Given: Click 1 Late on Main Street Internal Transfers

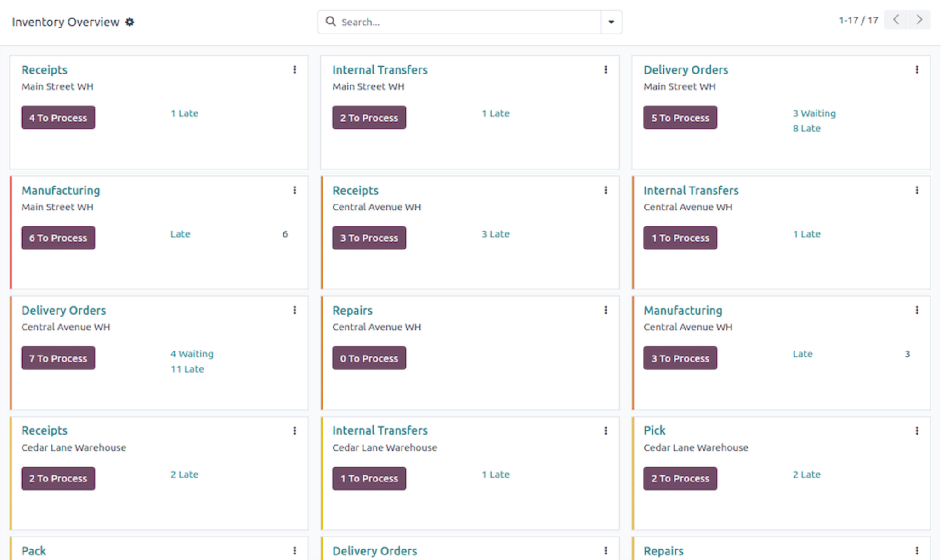Looking at the screenshot, I should pyautogui.click(x=496, y=113).
